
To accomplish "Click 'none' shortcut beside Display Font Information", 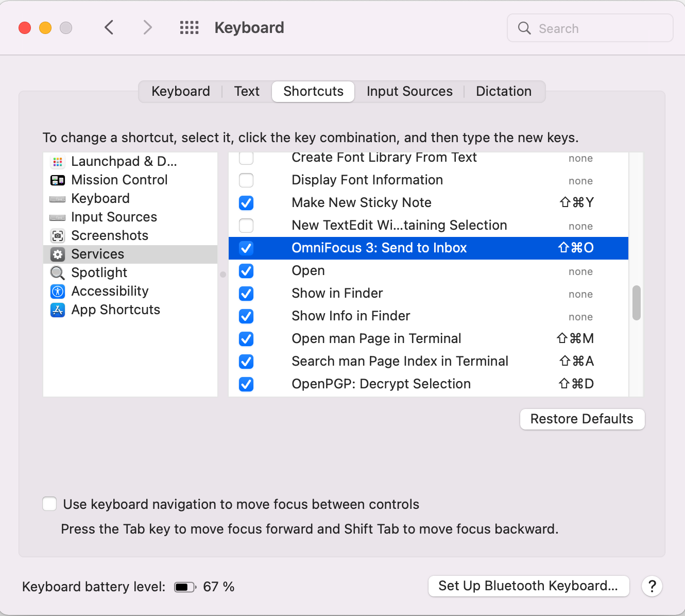I will (580, 181).
